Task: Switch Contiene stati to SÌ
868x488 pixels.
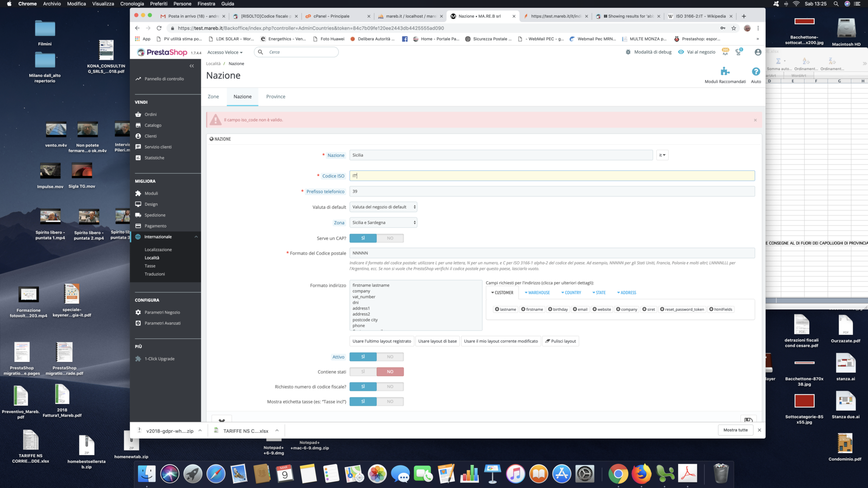Action: point(363,372)
